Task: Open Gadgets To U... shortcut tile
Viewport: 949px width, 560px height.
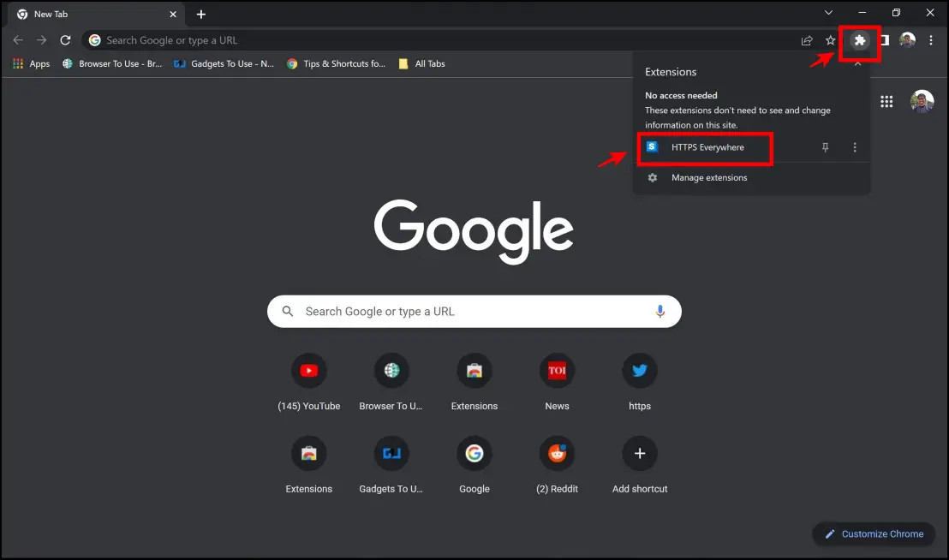Action: click(x=391, y=465)
